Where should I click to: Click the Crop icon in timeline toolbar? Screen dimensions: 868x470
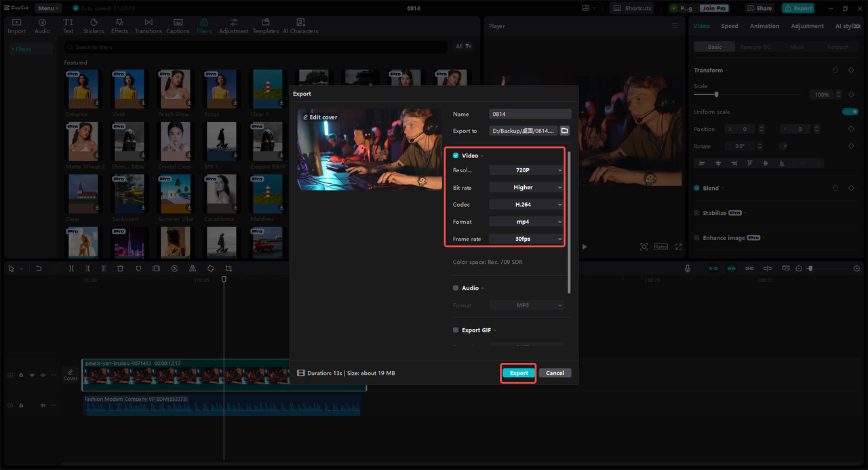click(x=229, y=269)
